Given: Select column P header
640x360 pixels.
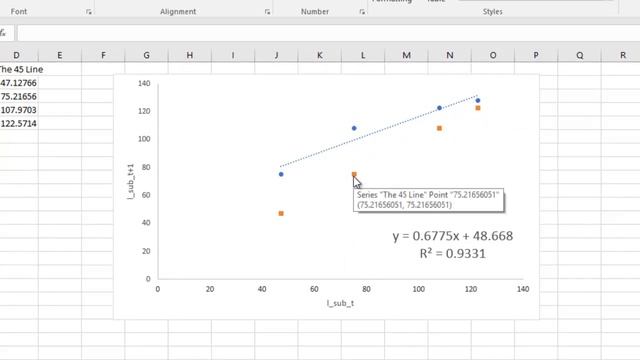Looking at the screenshot, I should pos(536,55).
